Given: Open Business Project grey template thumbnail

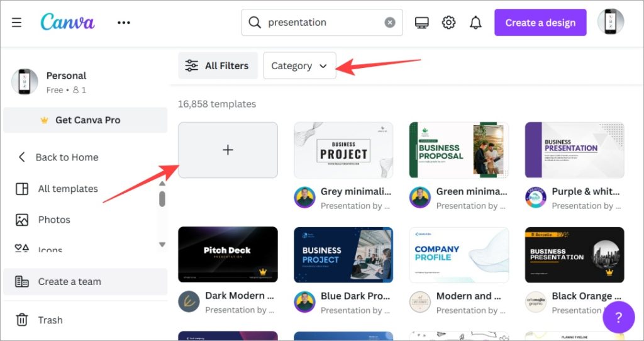Looking at the screenshot, I should coord(343,150).
